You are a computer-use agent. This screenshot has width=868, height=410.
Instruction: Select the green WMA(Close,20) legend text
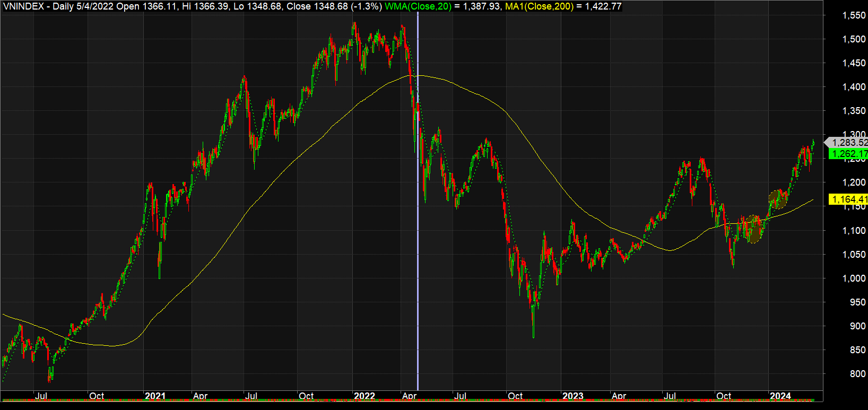pyautogui.click(x=419, y=6)
